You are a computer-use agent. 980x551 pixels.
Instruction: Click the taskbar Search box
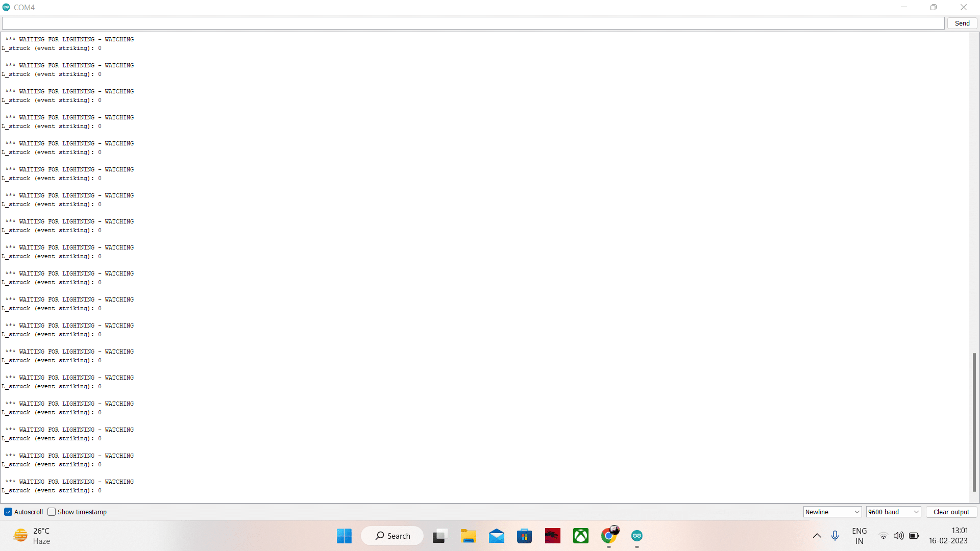[x=393, y=536]
